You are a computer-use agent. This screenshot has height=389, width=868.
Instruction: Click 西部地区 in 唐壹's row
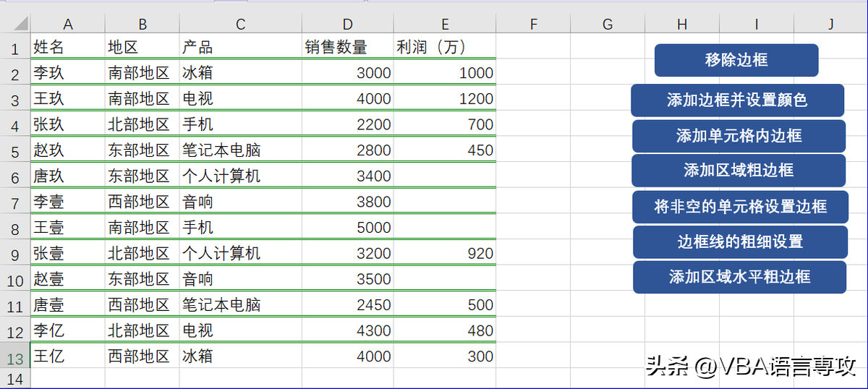142,304
